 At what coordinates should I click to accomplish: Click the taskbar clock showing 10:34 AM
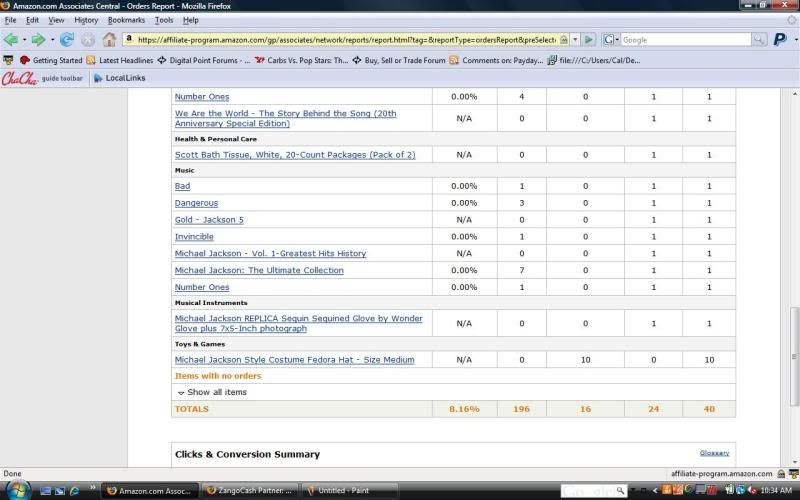pos(777,490)
